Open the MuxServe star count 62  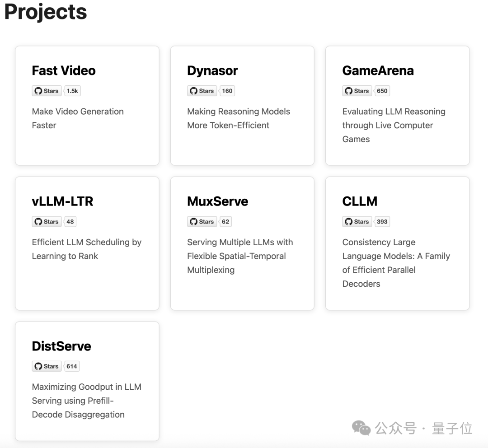tap(225, 221)
